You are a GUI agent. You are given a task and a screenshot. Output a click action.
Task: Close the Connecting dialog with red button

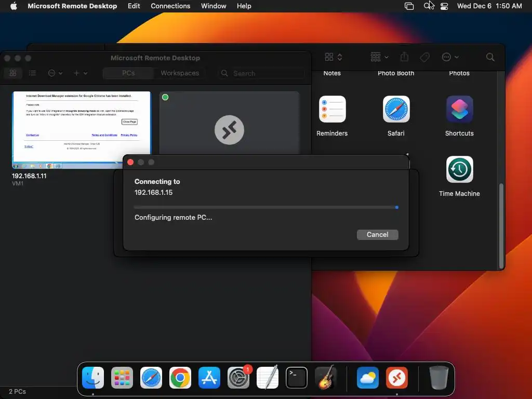(x=130, y=162)
